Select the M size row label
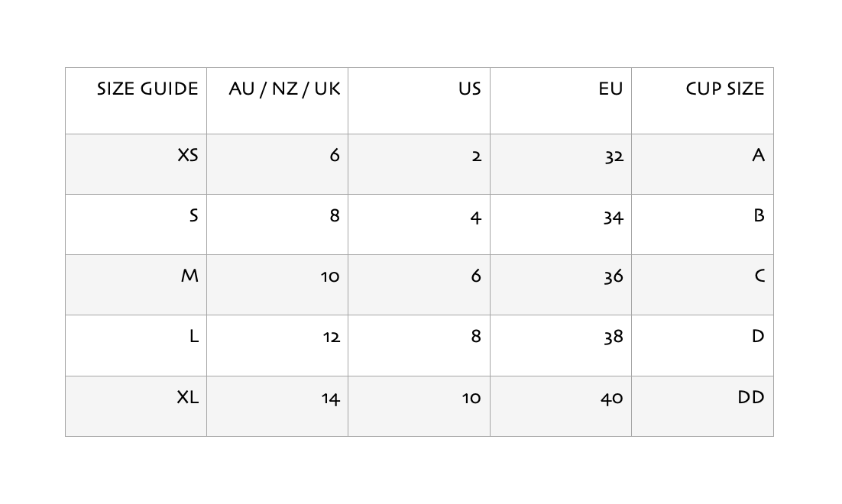Viewport: 842px width, 504px height. click(x=189, y=276)
